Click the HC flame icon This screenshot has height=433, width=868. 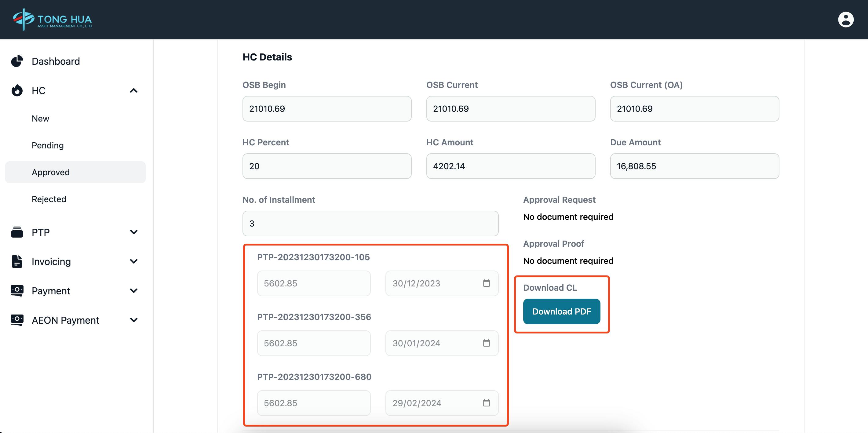pyautogui.click(x=17, y=90)
